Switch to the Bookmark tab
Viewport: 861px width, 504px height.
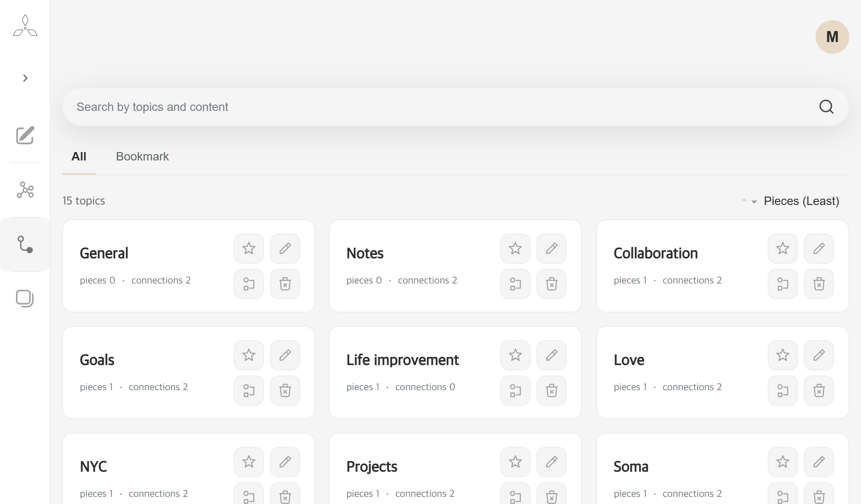click(142, 156)
